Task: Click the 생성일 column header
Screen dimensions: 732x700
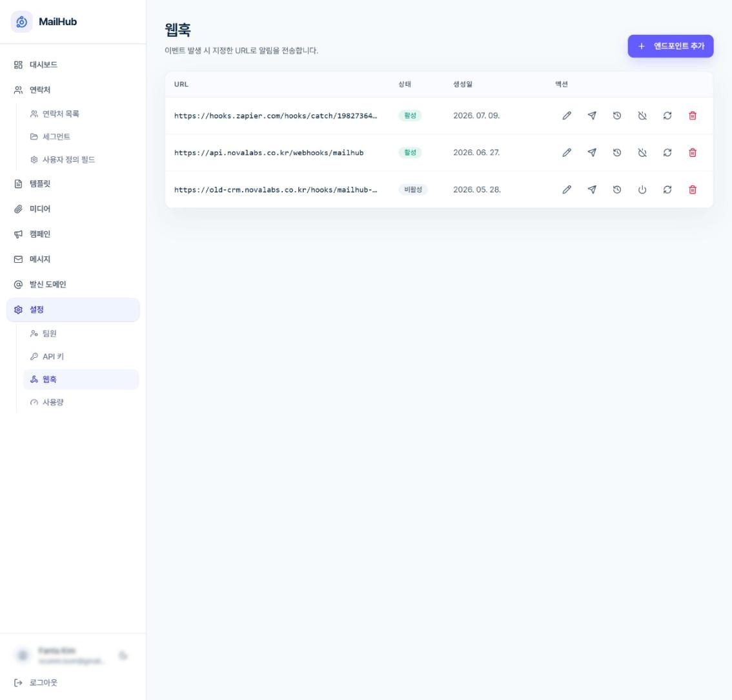Action: [x=463, y=85]
